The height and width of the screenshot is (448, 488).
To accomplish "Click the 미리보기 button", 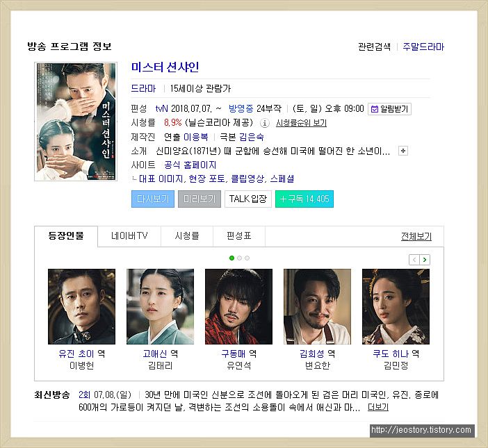I will coord(200,199).
